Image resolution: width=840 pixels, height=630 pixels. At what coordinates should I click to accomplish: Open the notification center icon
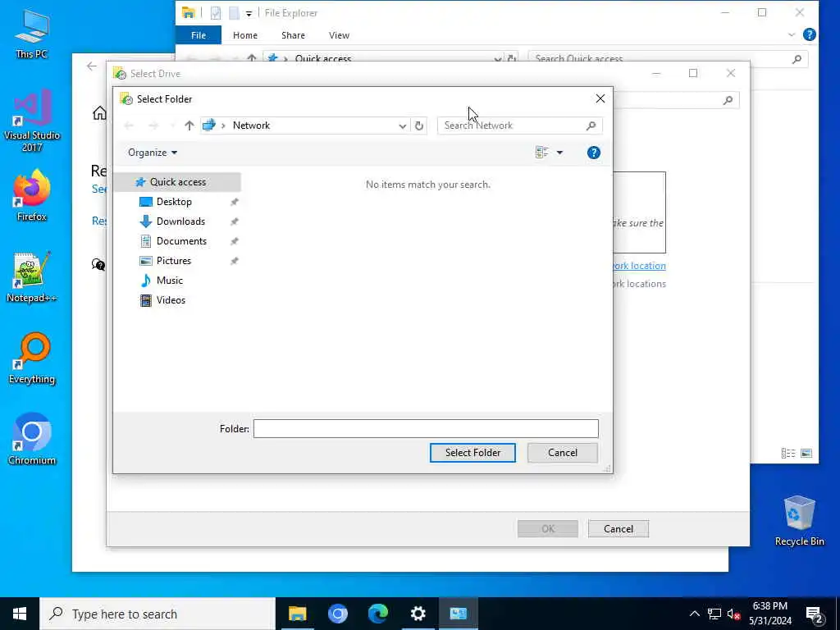click(x=815, y=614)
